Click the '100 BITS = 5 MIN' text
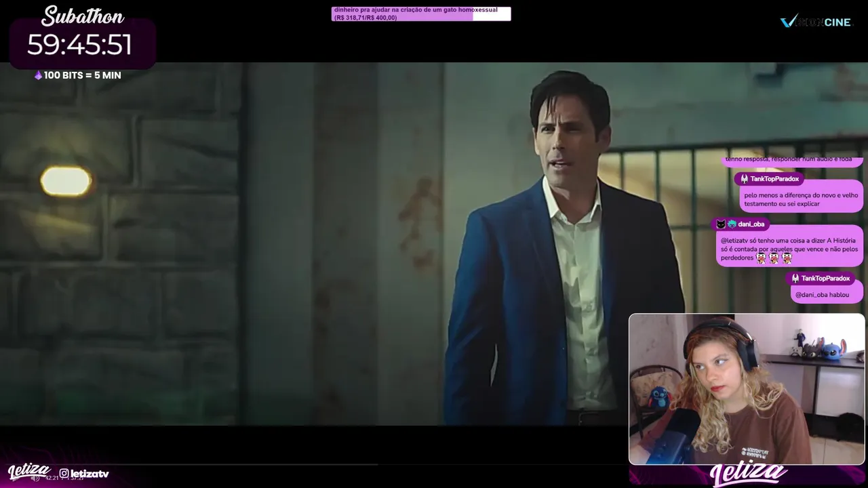This screenshot has height=488, width=868. point(82,75)
